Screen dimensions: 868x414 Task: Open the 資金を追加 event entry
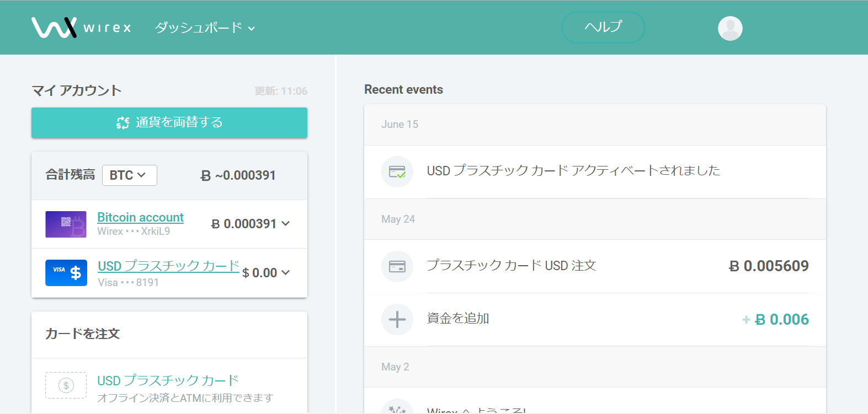[458, 319]
